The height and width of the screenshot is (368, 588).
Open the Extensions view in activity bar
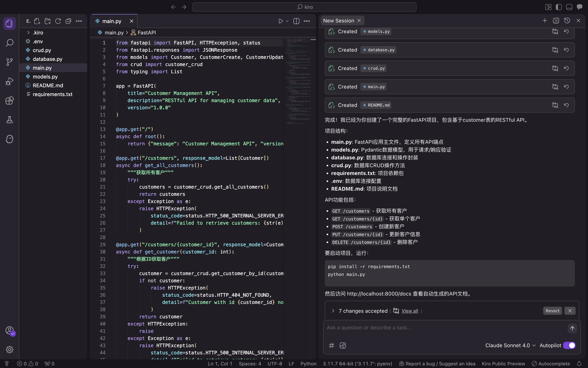click(9, 101)
